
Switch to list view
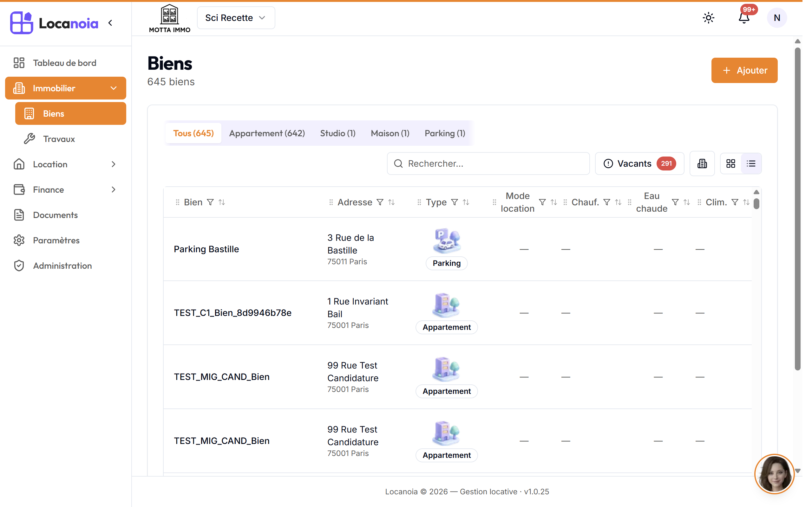point(751,164)
